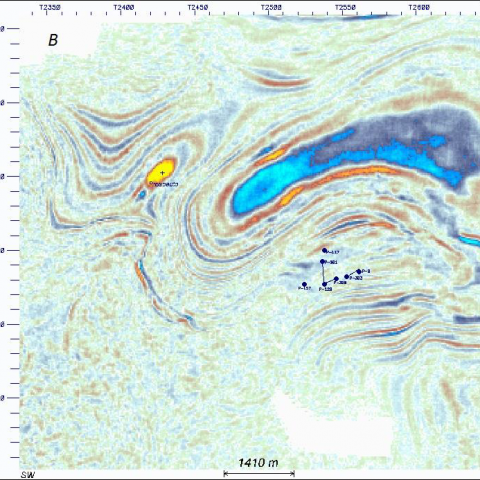Click the panel label B
This screenshot has width=480, height=480.
coord(53,40)
